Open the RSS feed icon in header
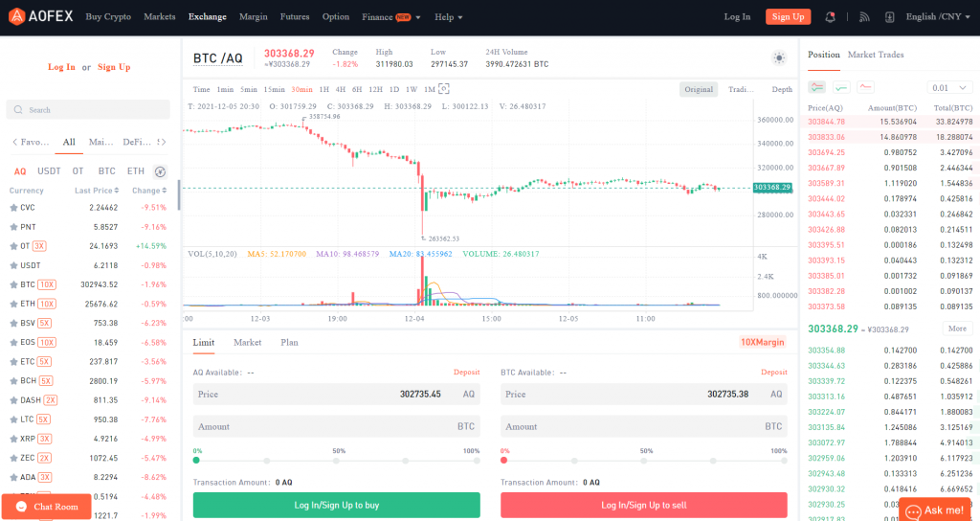The height and width of the screenshot is (521, 980). [864, 17]
